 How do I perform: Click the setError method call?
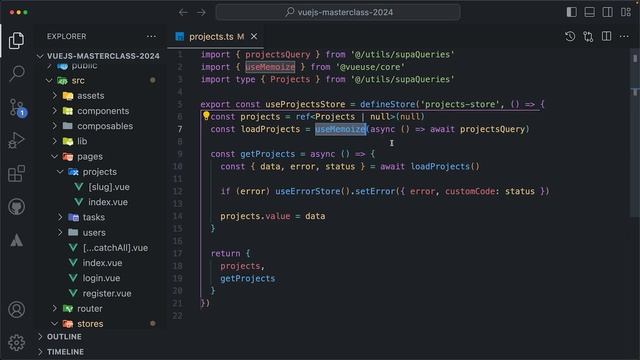pyautogui.click(x=376, y=191)
